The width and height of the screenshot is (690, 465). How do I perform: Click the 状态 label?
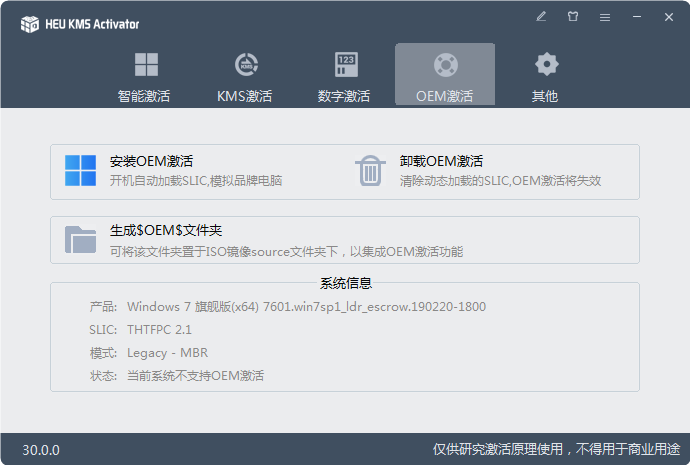coord(103,376)
